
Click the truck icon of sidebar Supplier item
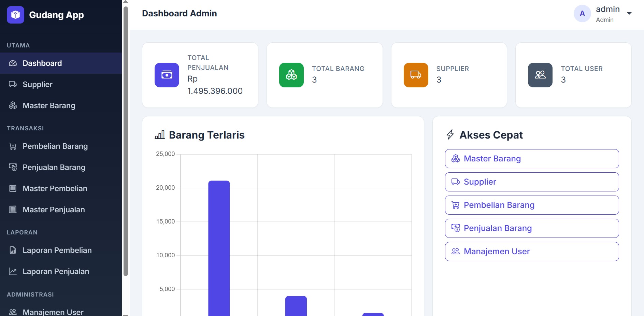coord(13,84)
